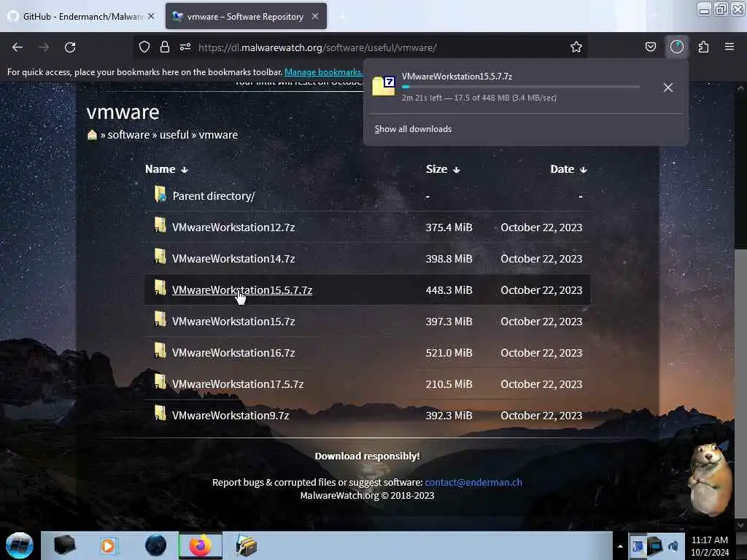747x560 pixels.
Task: Click the taskbar clock 11:17 AM
Action: (709, 540)
